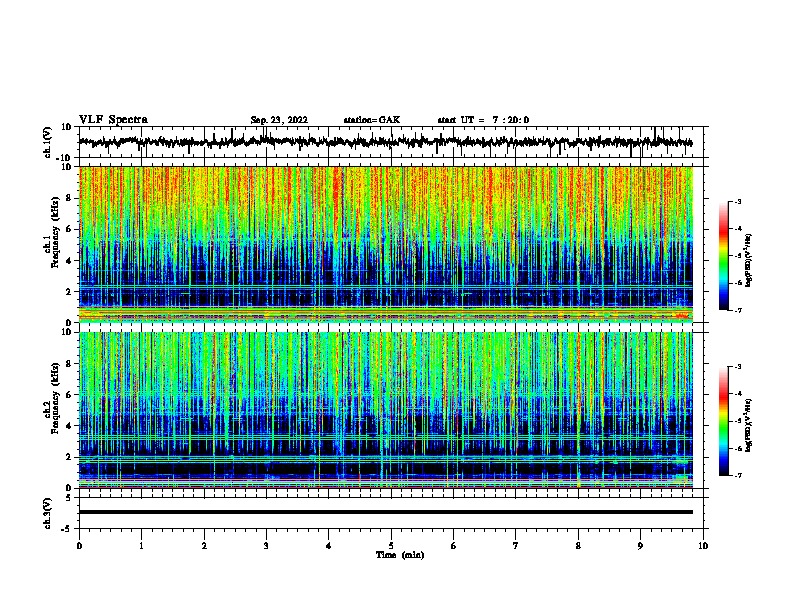Click time axis tick label "0"

79,545
